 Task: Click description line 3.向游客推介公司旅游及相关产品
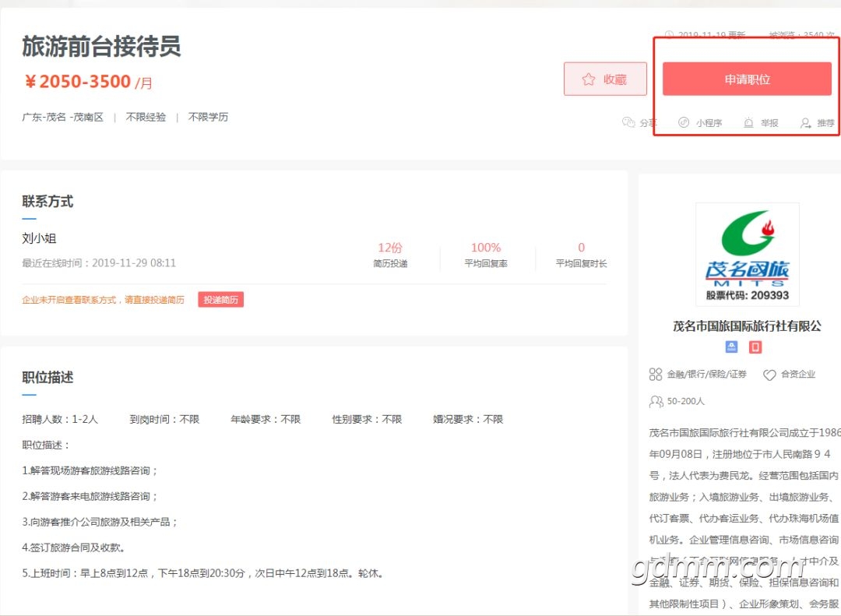pyautogui.click(x=100, y=522)
